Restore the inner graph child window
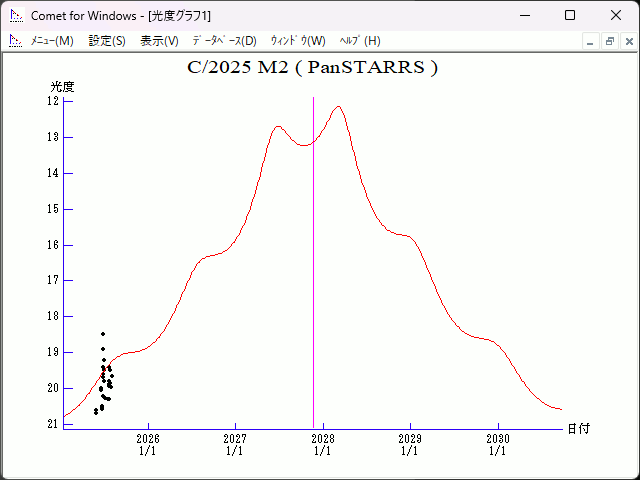The height and width of the screenshot is (480, 640). 609,41
